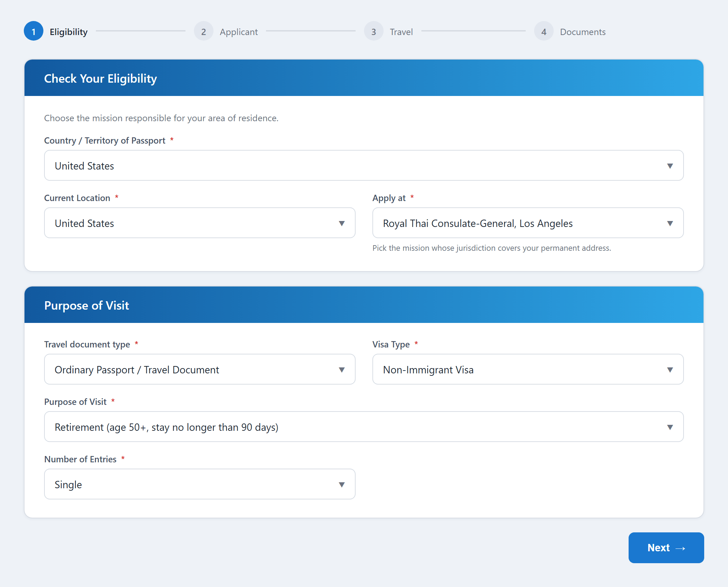Click the Documents step label
This screenshot has width=728, height=587.
click(x=583, y=32)
